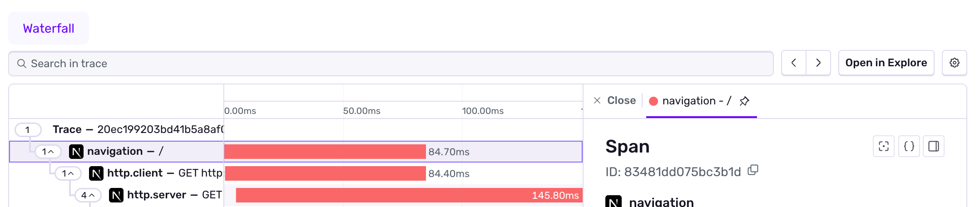The width and height of the screenshot is (980, 207).
Task: Click the focus span icon
Action: 883,146
